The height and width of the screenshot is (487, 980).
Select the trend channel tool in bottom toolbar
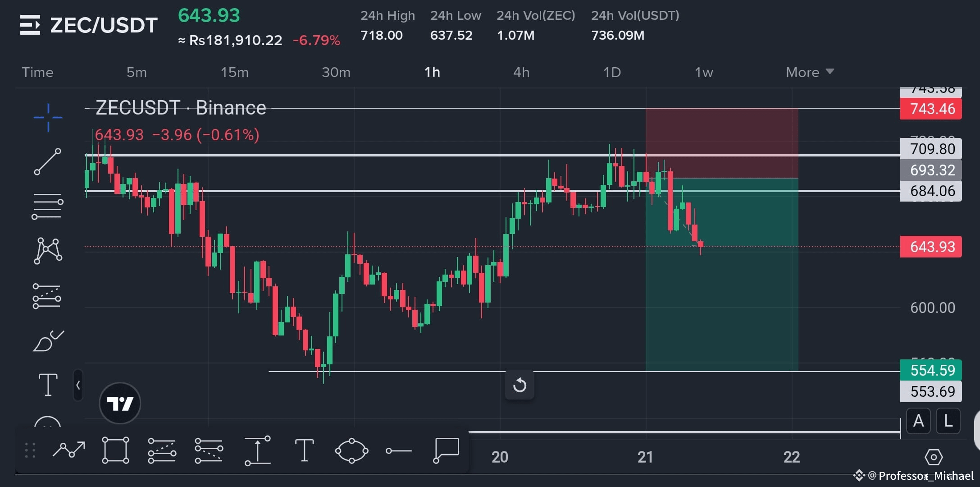pyautogui.click(x=162, y=450)
